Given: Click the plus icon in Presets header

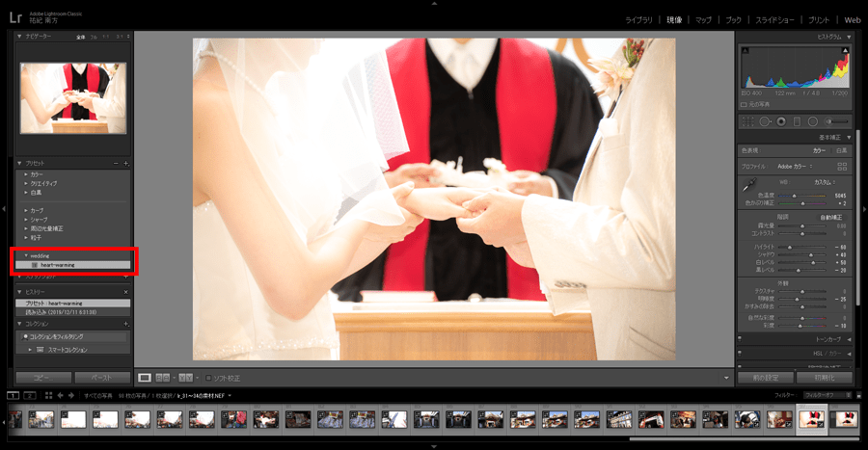Looking at the screenshot, I should [126, 164].
